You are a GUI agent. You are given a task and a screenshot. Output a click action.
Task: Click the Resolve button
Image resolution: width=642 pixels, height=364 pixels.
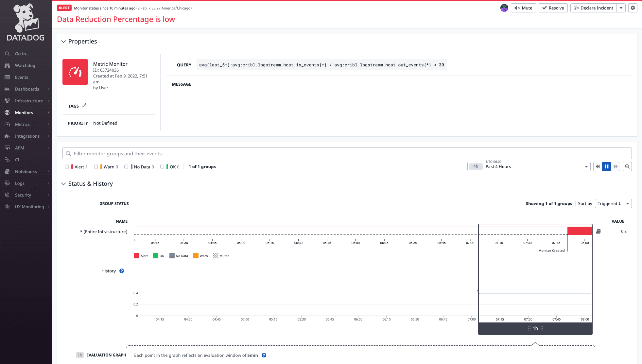[553, 8]
